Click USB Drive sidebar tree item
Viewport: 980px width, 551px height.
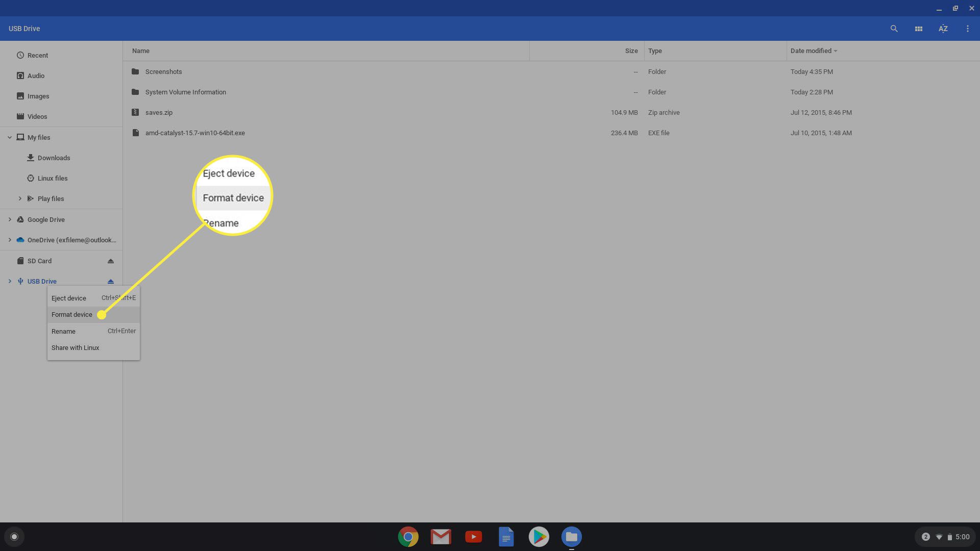point(42,281)
